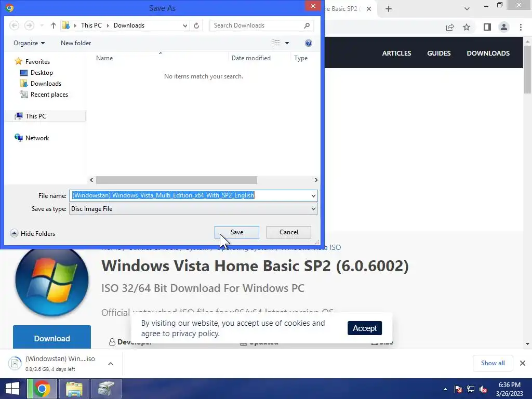Sort by Name column header
Viewport: 532px width, 399px height.
104,58
